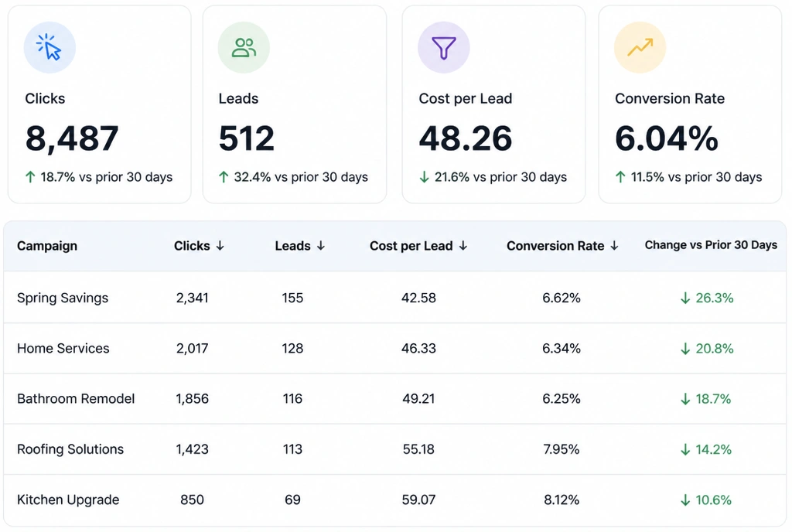This screenshot has height=532, width=792.
Task: Click the Campaign column header
Action: [x=47, y=246]
